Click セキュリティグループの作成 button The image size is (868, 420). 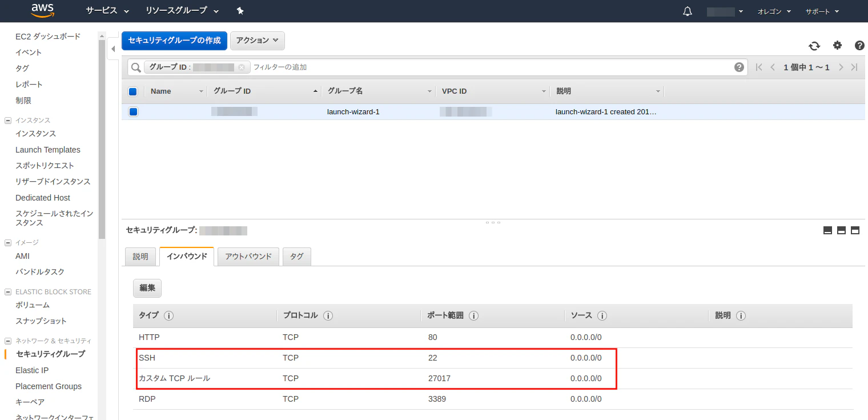click(174, 41)
